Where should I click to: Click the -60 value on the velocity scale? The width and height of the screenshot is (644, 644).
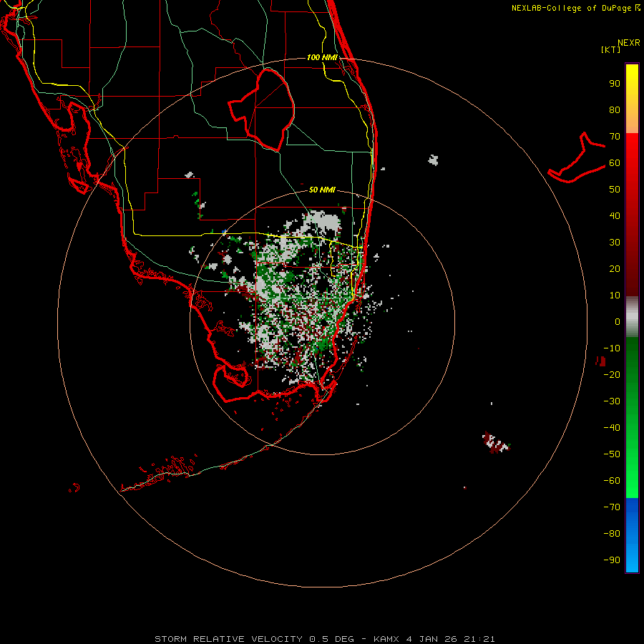point(612,481)
